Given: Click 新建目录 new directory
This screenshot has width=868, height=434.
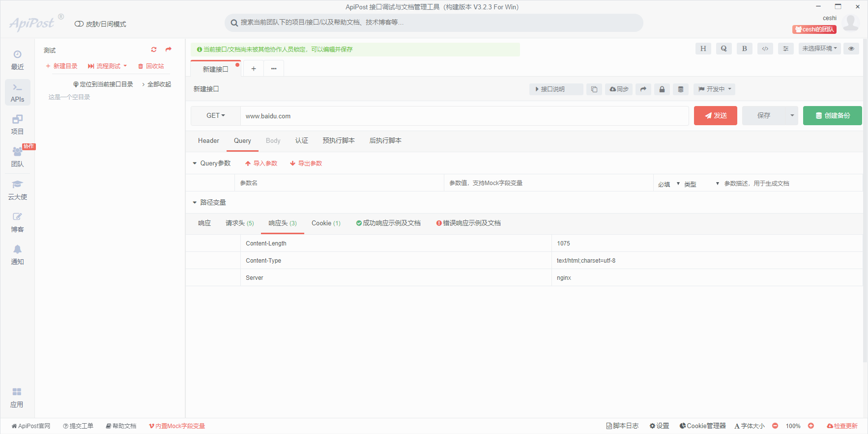Looking at the screenshot, I should click(61, 66).
